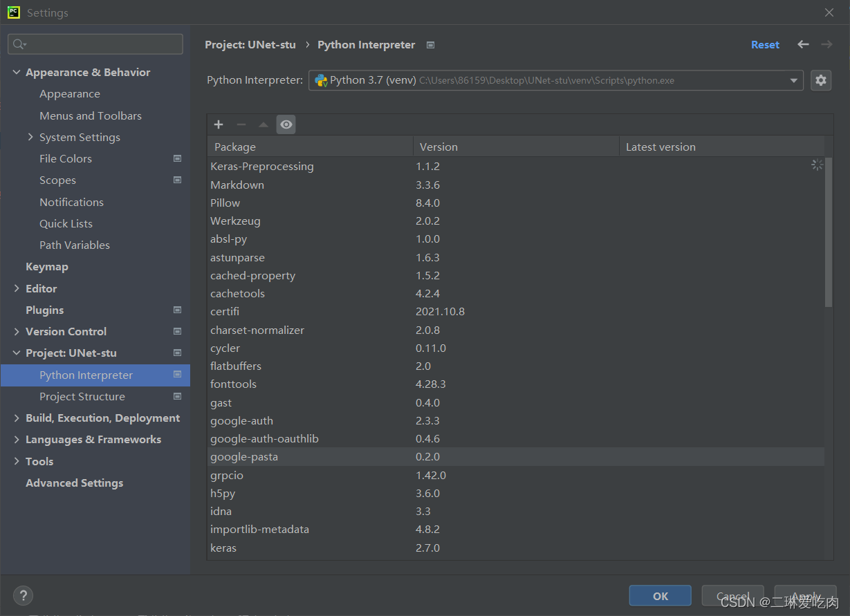Viewport: 850px width, 616px height.
Task: Open the interpreter gear settings icon
Action: 821,80
